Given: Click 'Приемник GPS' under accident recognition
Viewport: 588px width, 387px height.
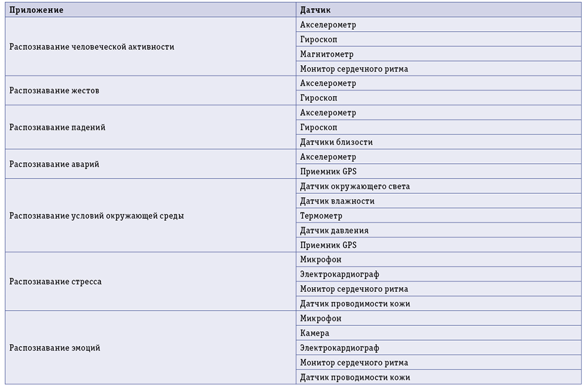Looking at the screenshot, I should coord(439,171).
